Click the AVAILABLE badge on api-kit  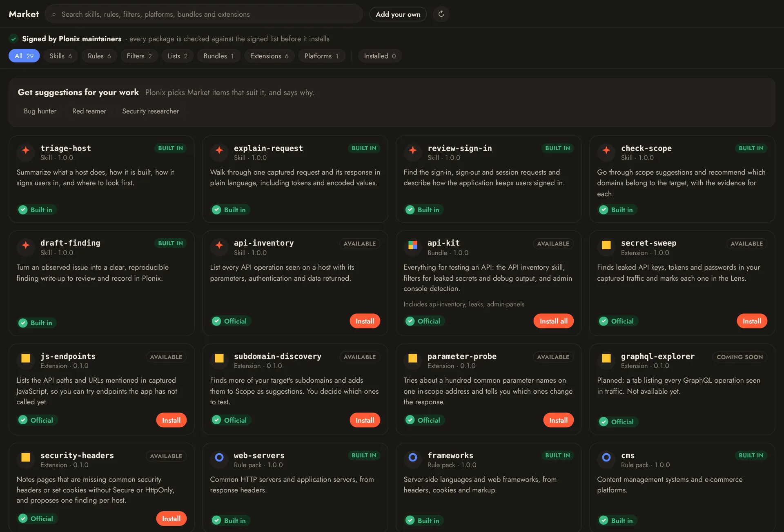click(x=553, y=244)
